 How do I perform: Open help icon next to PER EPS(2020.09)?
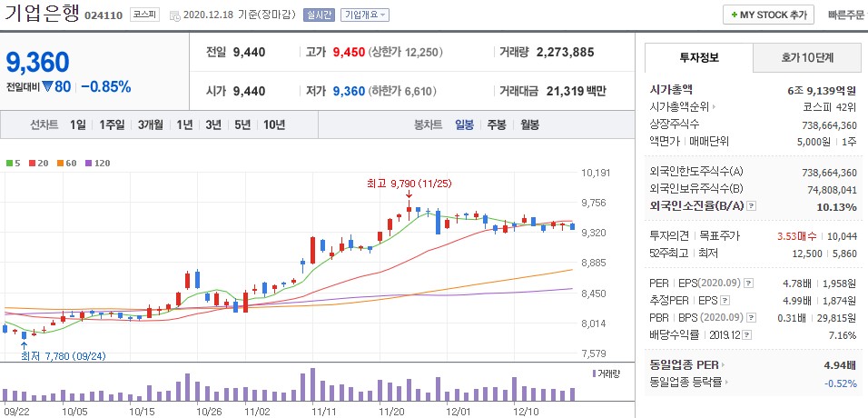[748, 284]
